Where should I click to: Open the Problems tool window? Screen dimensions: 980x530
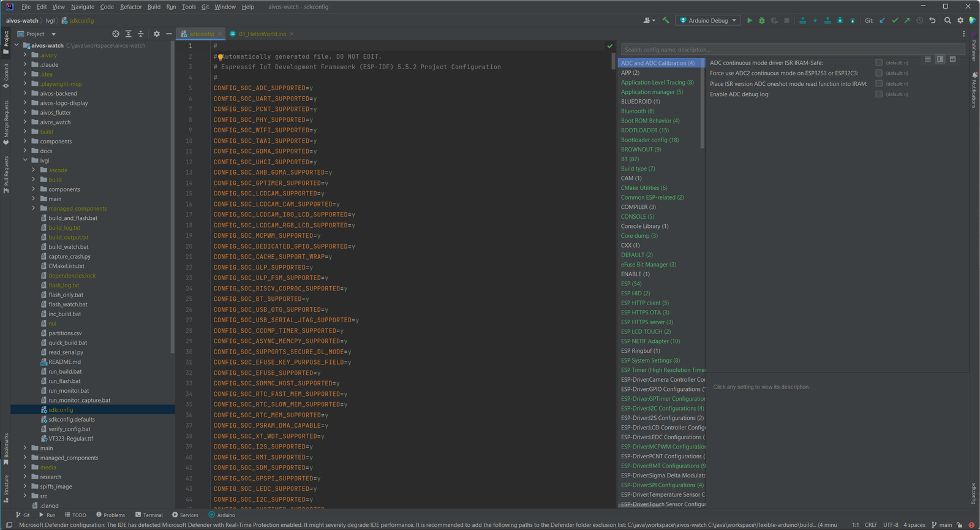click(110, 515)
